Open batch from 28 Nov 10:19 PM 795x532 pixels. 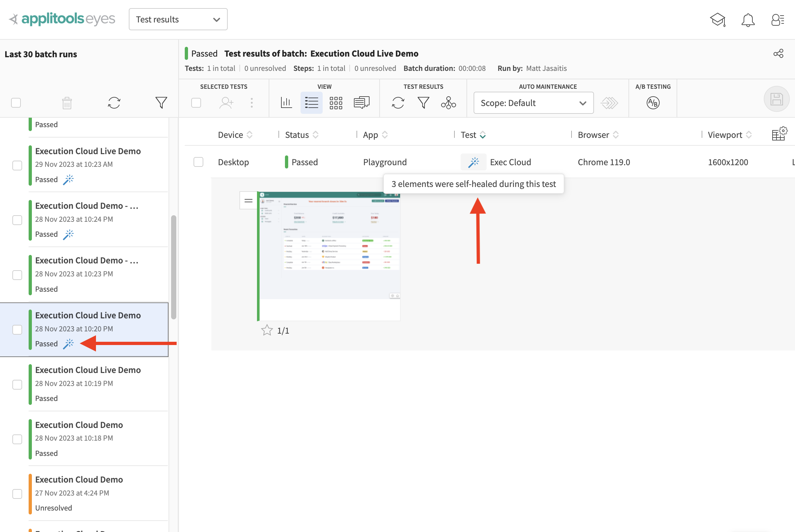88,383
